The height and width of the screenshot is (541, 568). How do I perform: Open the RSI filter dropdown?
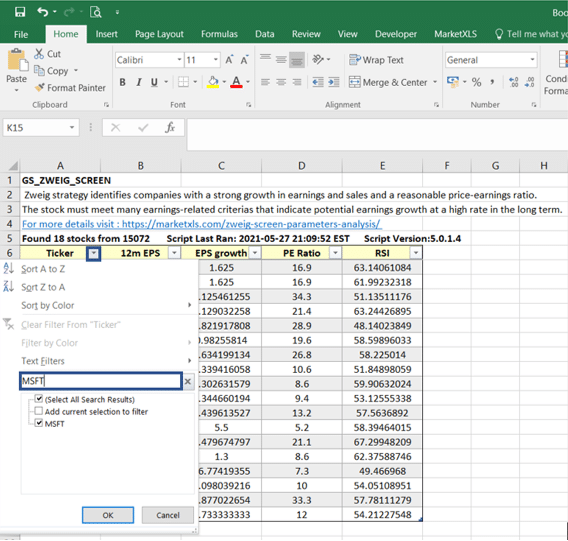416,253
